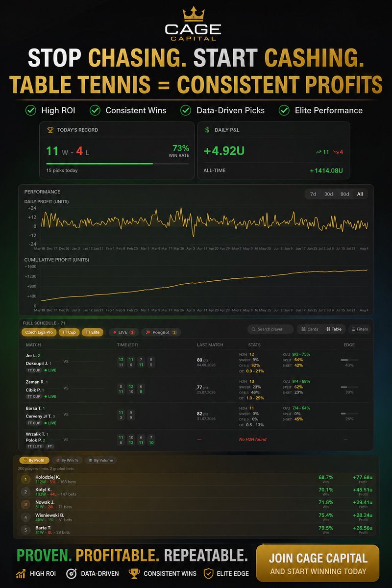Click the 43% edge bar for Jnr L. match
The height and width of the screenshot is (588, 392).
point(349,360)
